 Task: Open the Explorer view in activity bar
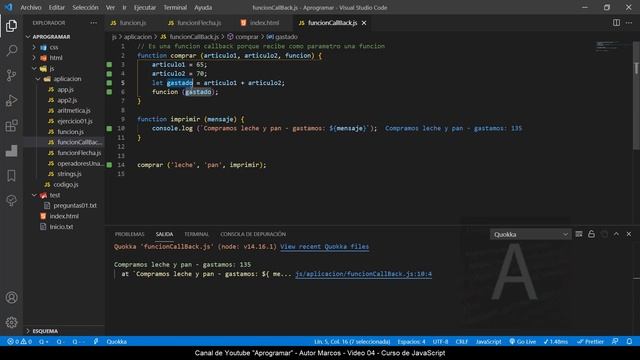[11, 26]
